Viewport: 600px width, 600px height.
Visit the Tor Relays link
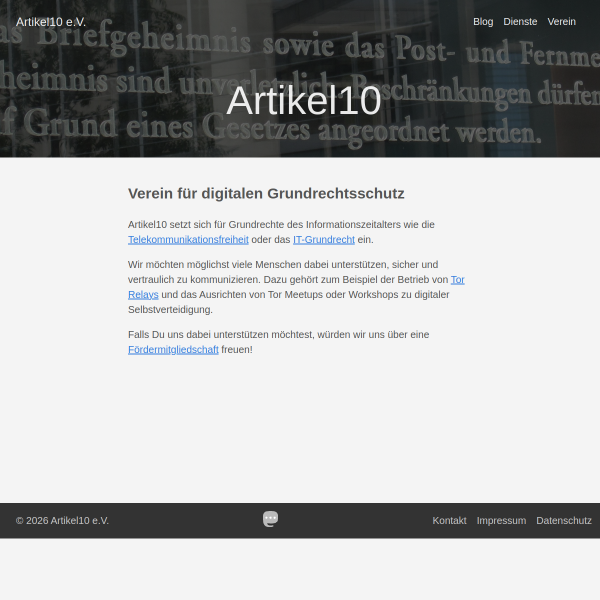457,280
